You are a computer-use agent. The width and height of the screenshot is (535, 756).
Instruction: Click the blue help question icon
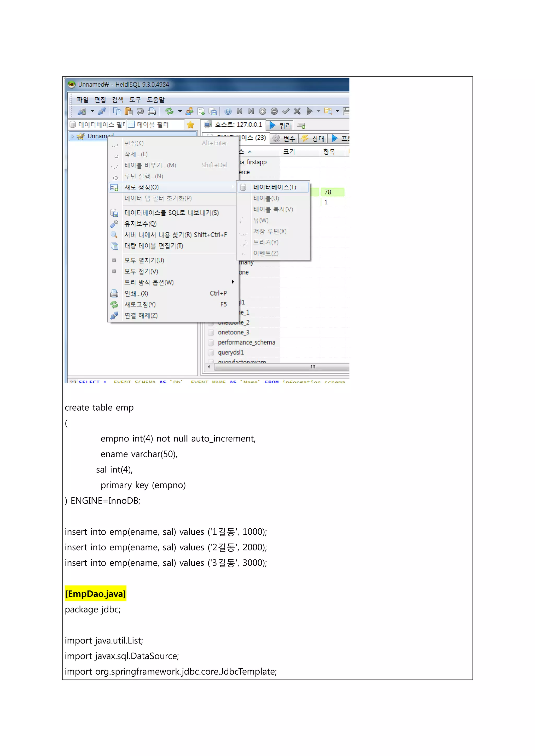[x=228, y=111]
